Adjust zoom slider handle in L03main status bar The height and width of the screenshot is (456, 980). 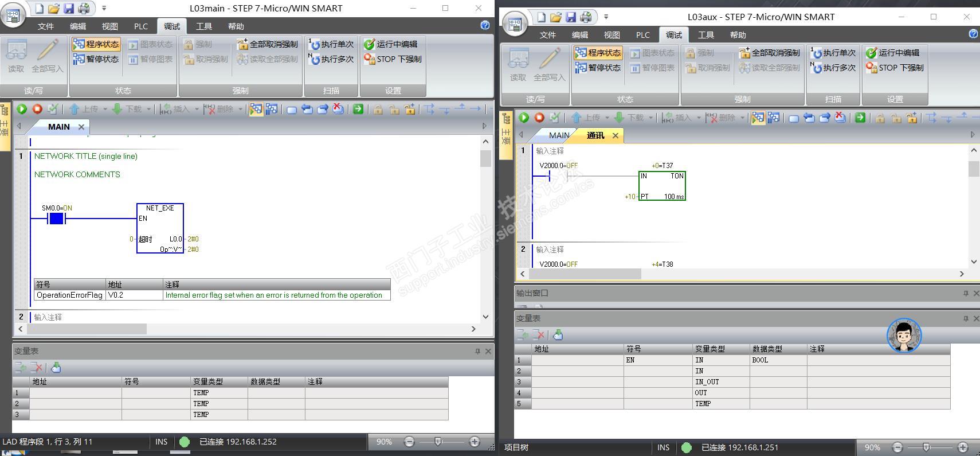click(438, 442)
